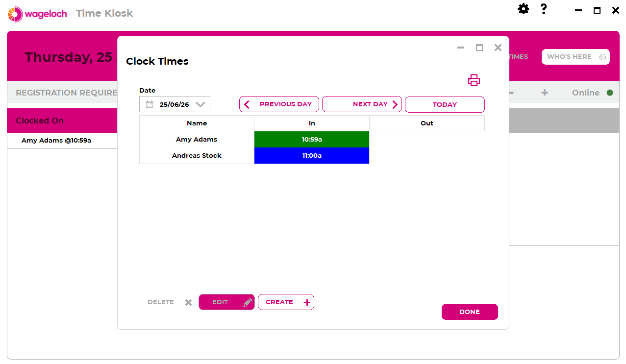Select Amy Adams' 10:59a clock-in cell
This screenshot has height=364, width=626.
[312, 140]
